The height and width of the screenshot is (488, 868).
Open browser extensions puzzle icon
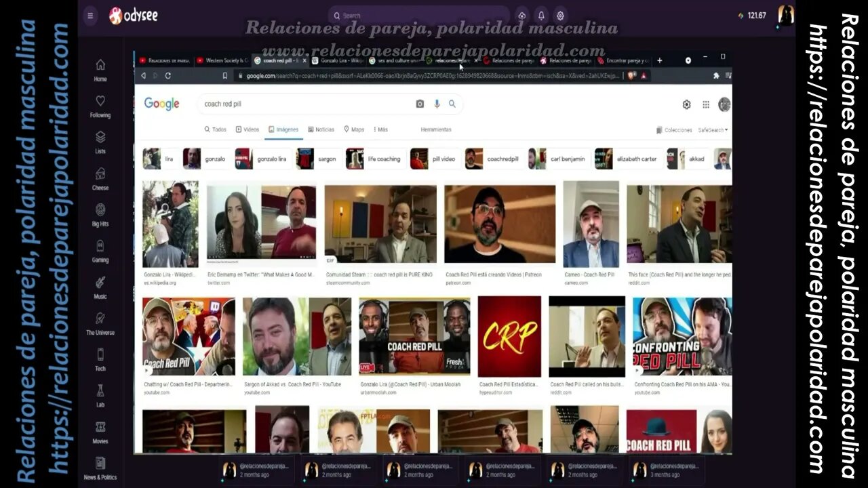(x=716, y=76)
